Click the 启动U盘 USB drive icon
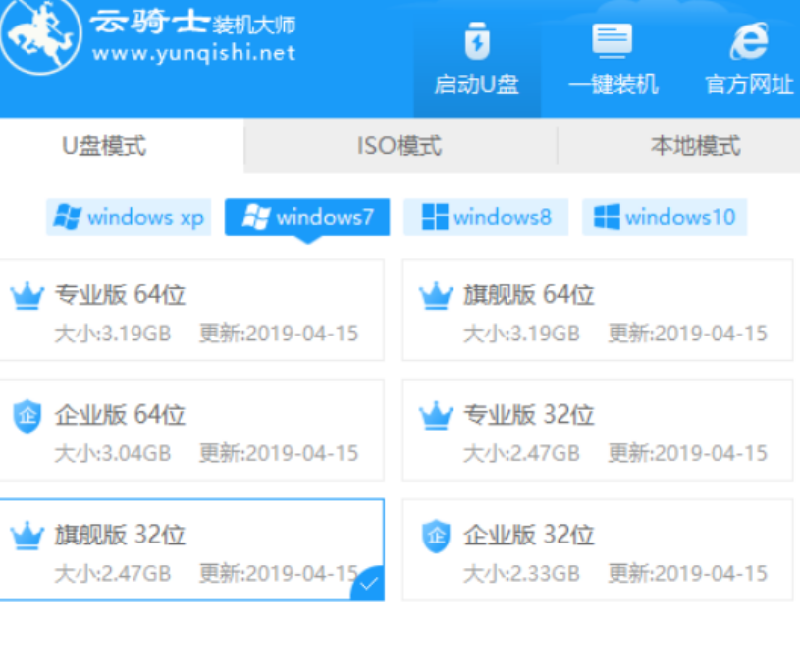 (476, 43)
